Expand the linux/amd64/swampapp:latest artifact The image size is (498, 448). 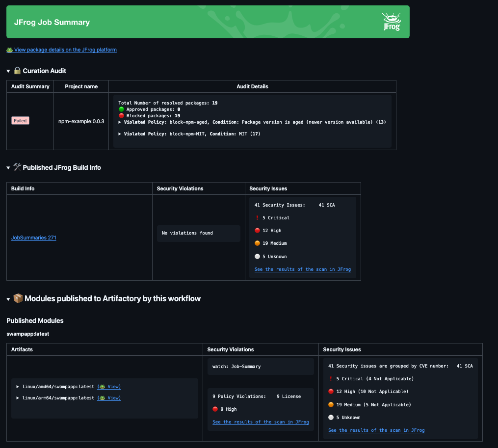tap(18, 387)
